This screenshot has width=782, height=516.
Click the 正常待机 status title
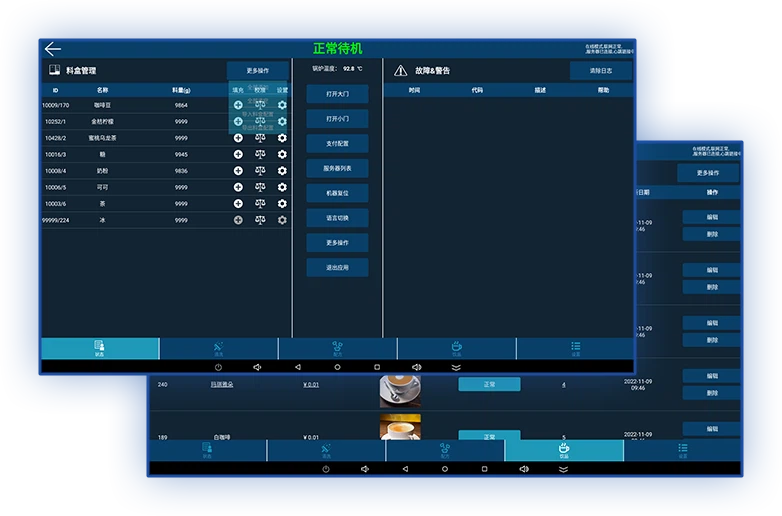coord(338,48)
